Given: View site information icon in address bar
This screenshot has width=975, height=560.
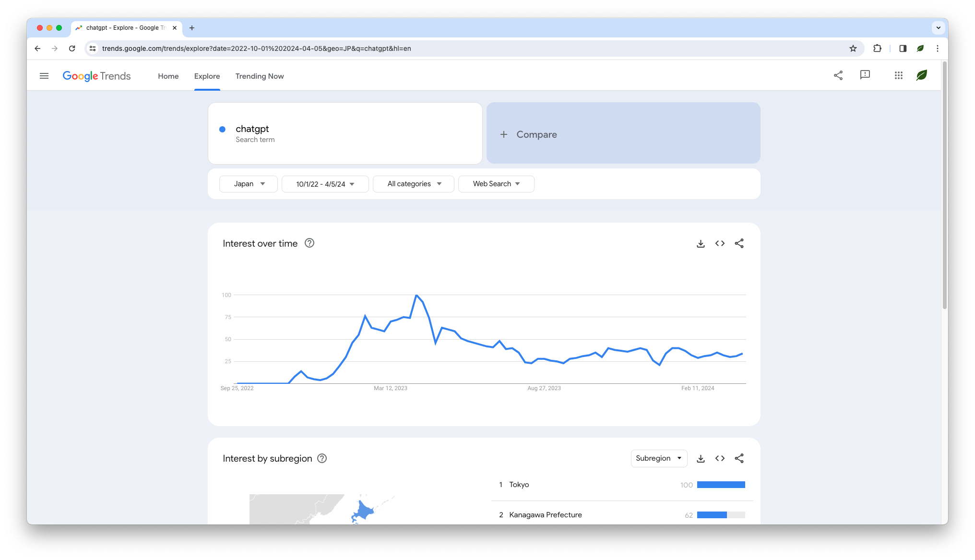Looking at the screenshot, I should (x=93, y=48).
